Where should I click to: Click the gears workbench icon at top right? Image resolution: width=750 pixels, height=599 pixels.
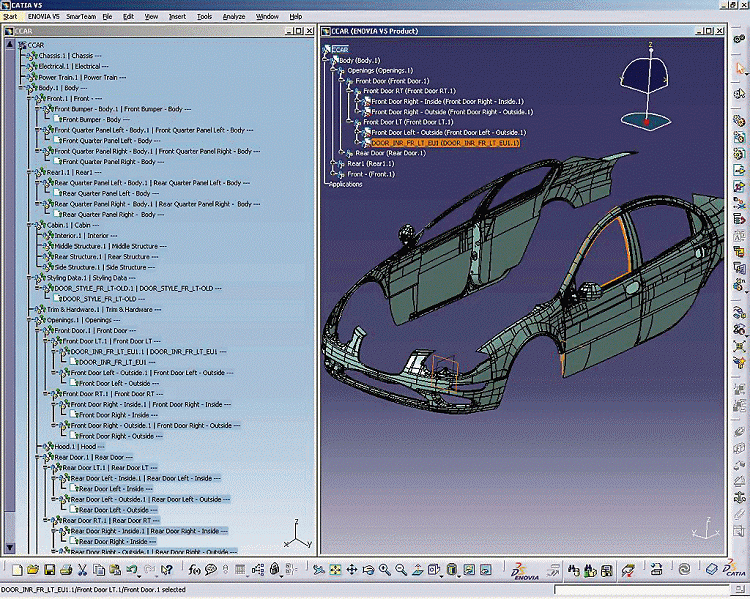pyautogui.click(x=739, y=38)
